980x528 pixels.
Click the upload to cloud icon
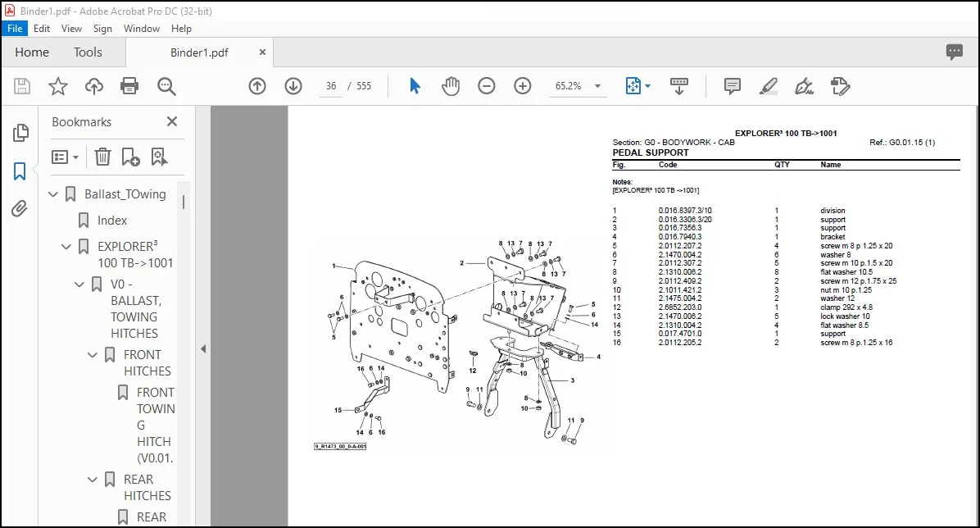pos(93,86)
